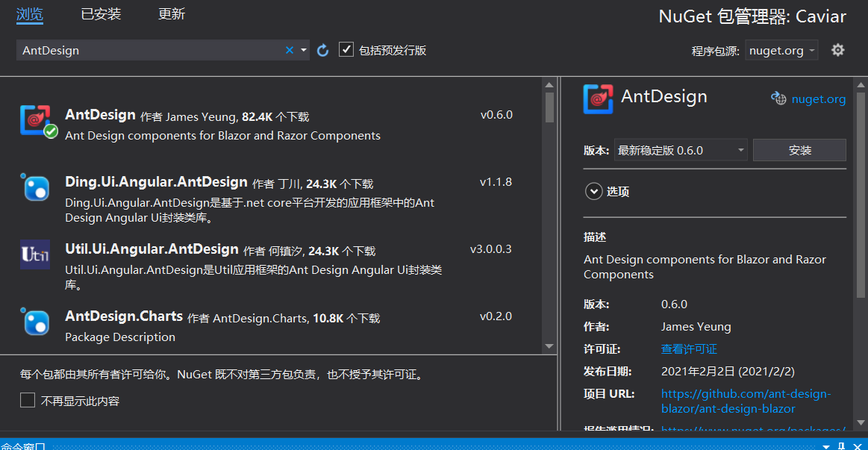Click the v0.6.0 version text of AntDesign
Viewport: 868px width, 450px height.
point(496,115)
